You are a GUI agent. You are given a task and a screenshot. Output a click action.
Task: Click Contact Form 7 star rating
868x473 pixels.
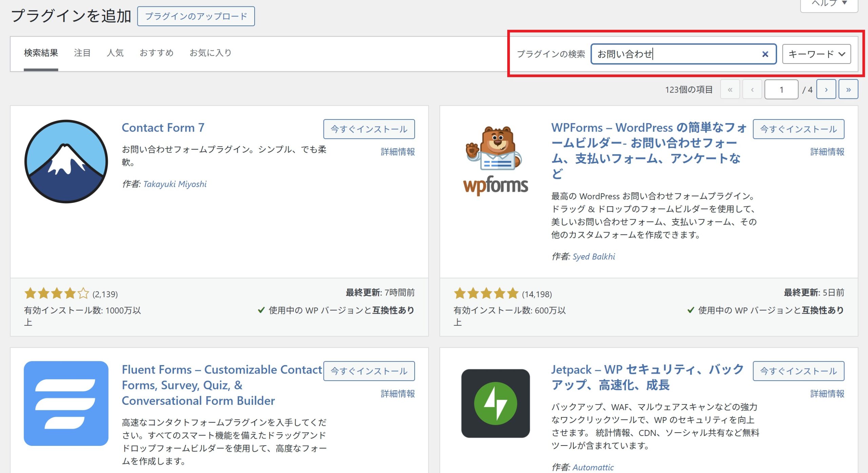(x=56, y=294)
